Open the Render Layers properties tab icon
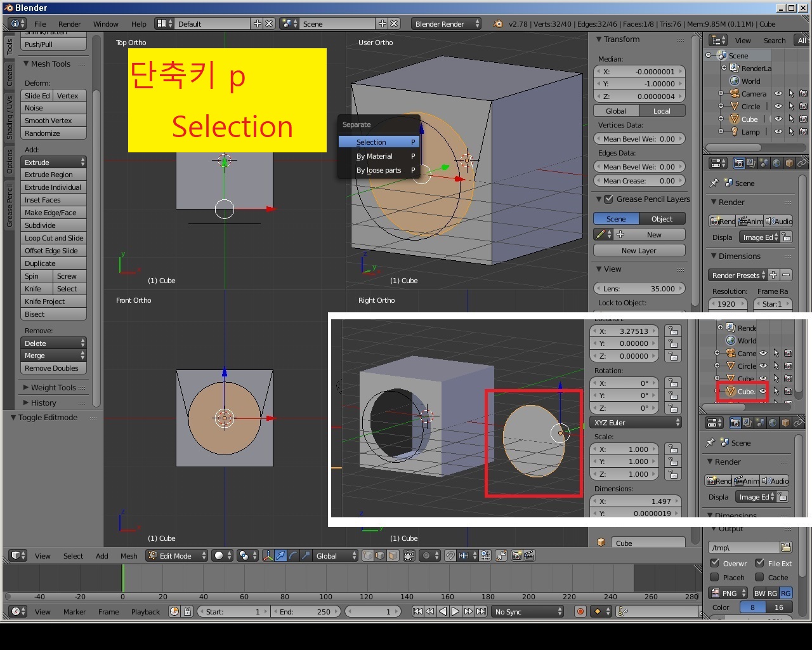This screenshot has width=812, height=650. click(751, 163)
